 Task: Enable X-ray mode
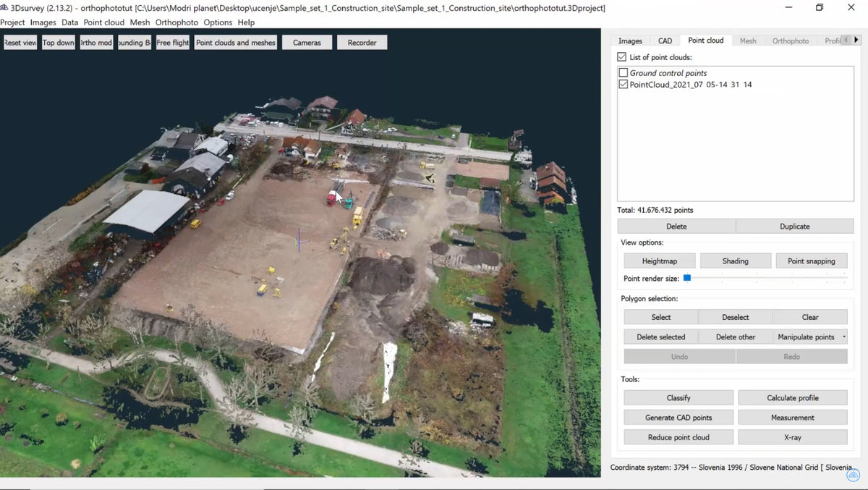pyautogui.click(x=792, y=437)
